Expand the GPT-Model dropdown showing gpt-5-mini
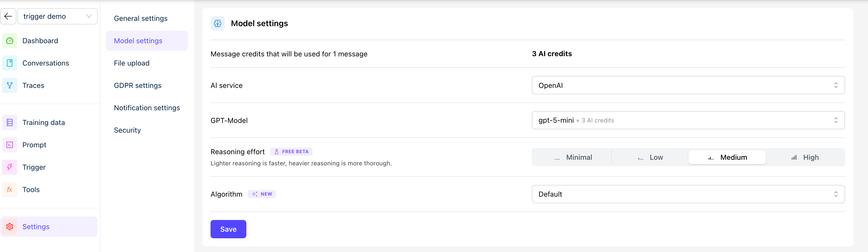Screen dimensions: 868x252 (x=688, y=120)
